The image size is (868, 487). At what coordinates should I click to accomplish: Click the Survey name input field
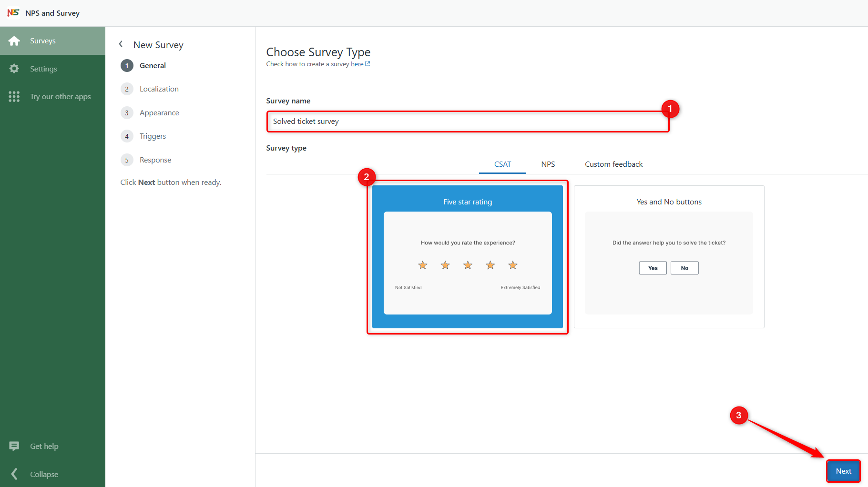click(x=467, y=122)
